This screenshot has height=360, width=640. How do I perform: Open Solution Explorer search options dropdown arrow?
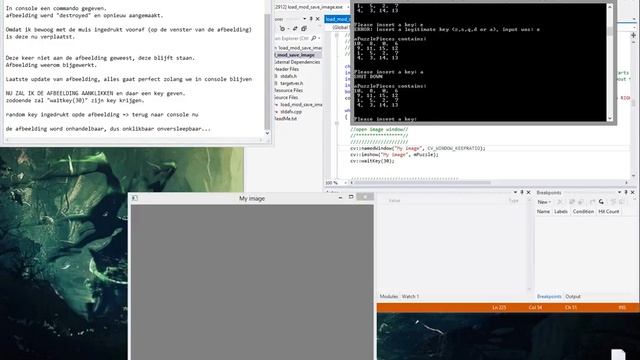(x=319, y=38)
